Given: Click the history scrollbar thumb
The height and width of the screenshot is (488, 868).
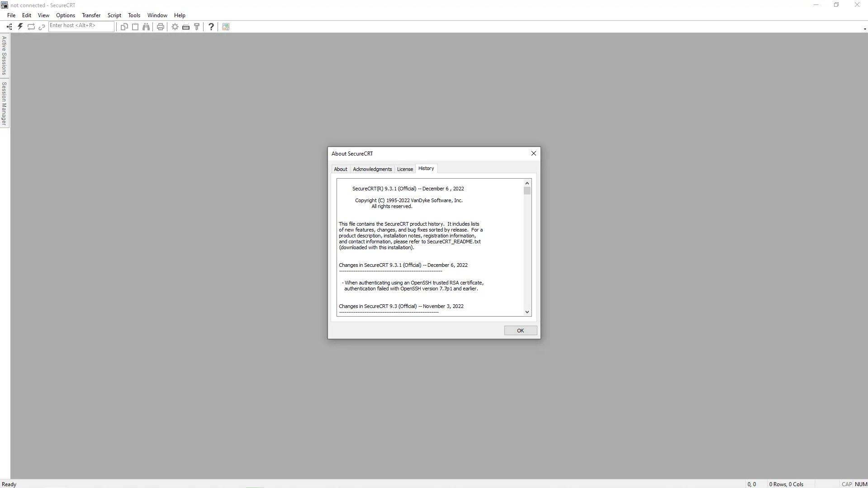Looking at the screenshot, I should (527, 191).
